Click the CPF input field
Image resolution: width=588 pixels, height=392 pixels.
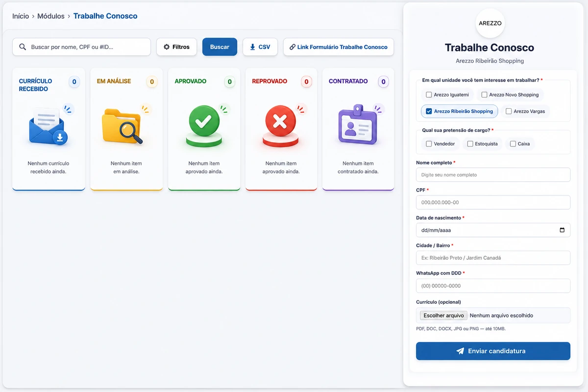click(x=493, y=202)
